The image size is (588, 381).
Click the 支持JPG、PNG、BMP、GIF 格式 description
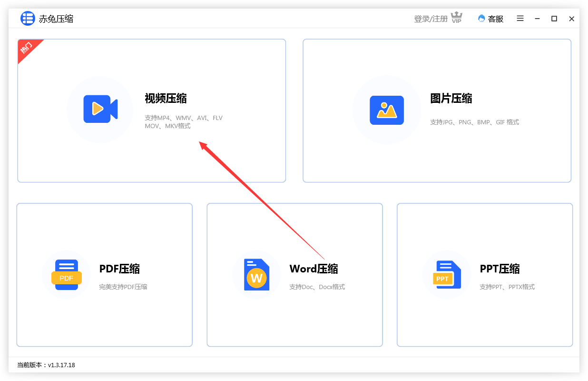[x=474, y=122]
